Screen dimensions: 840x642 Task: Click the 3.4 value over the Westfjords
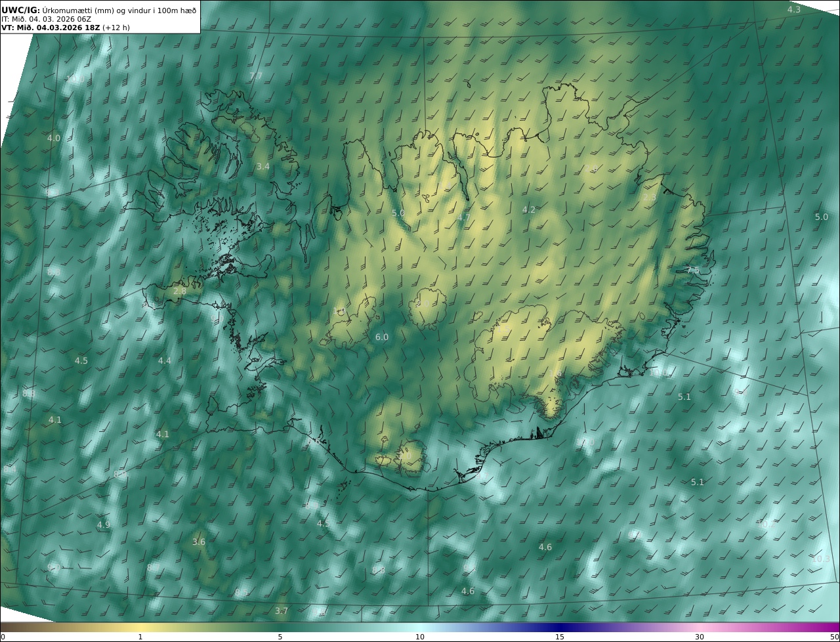click(x=263, y=167)
